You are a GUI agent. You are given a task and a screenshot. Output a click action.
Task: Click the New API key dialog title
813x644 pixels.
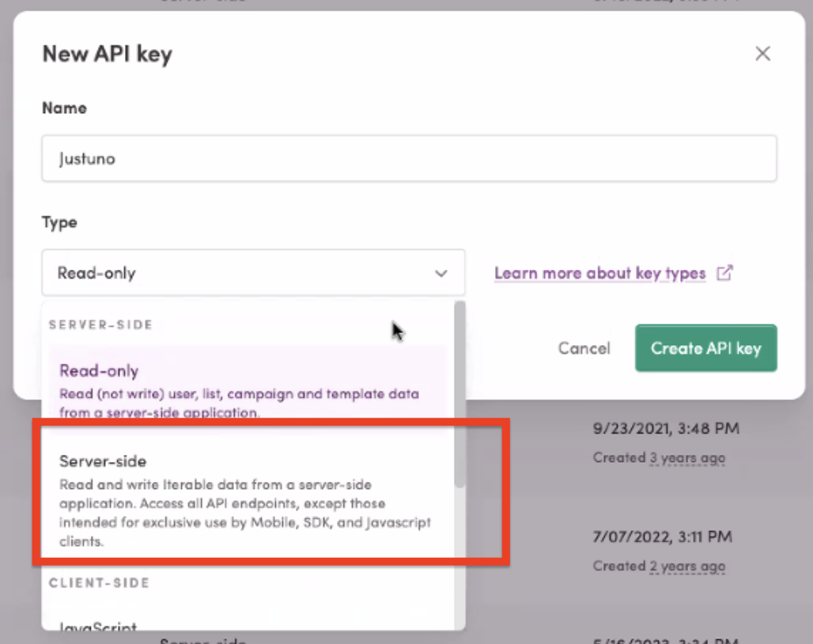(x=107, y=54)
